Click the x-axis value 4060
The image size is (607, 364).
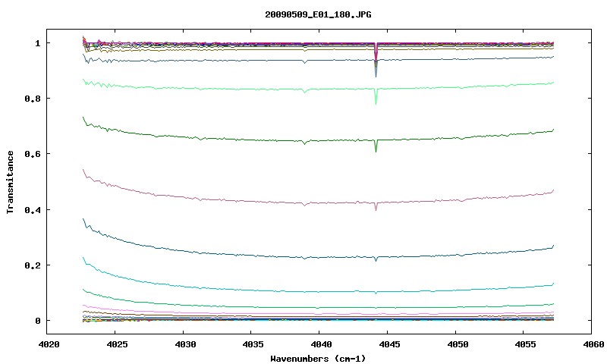pyautogui.click(x=593, y=344)
